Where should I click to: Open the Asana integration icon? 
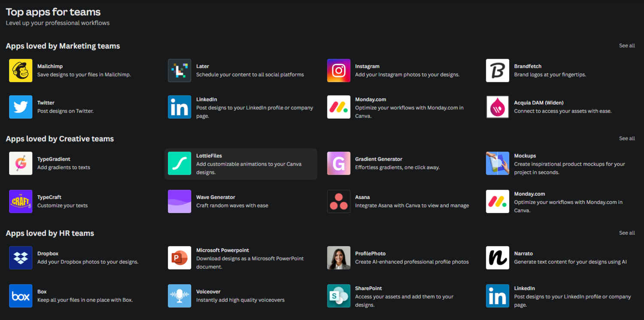point(338,201)
